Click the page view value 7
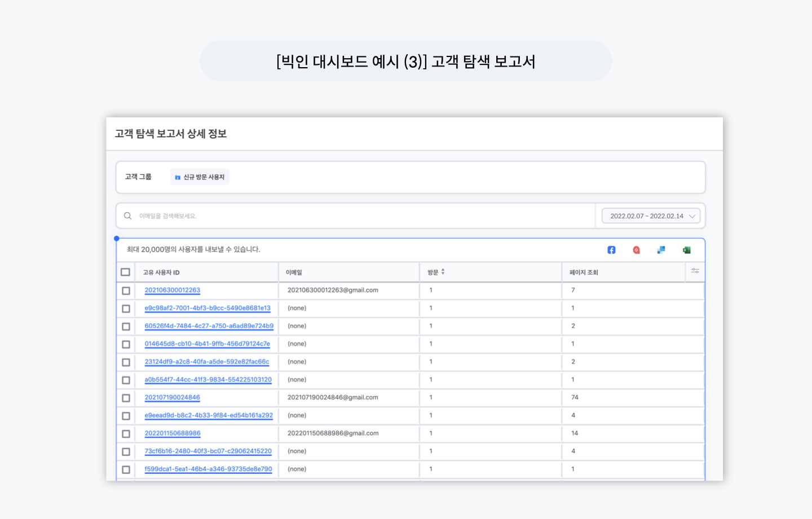 [x=573, y=290]
